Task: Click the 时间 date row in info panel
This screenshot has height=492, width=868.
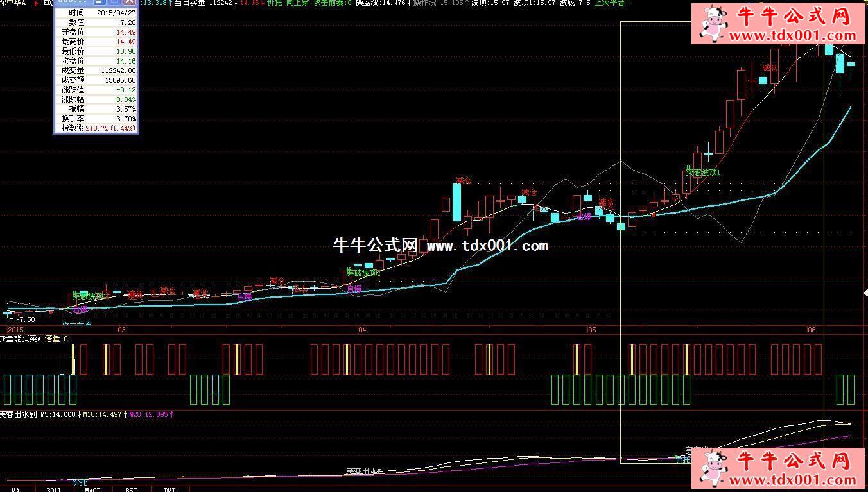Action: [96, 13]
